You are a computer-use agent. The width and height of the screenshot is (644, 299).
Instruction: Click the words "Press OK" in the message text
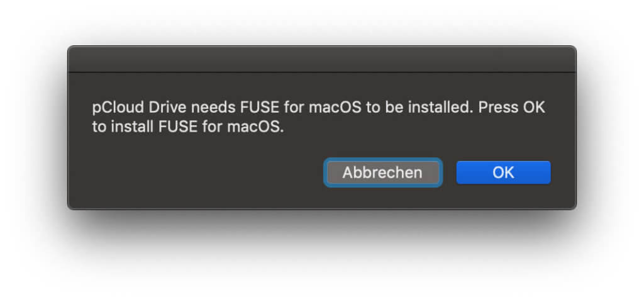(512, 108)
